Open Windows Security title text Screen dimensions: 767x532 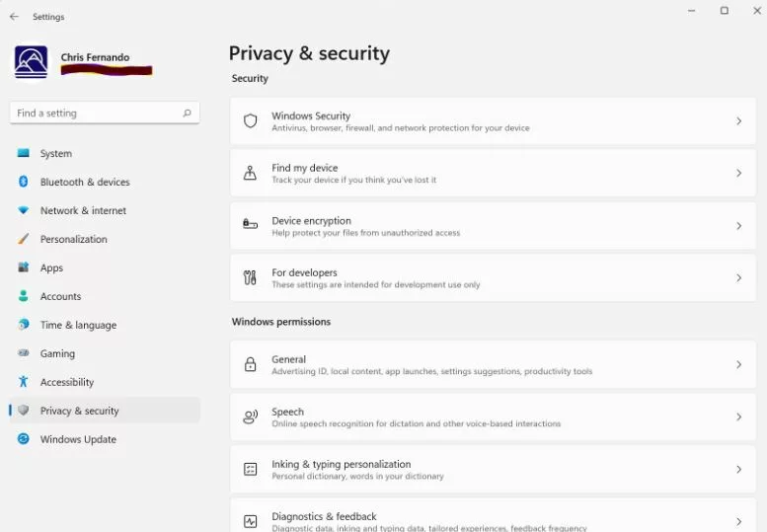[x=311, y=115]
